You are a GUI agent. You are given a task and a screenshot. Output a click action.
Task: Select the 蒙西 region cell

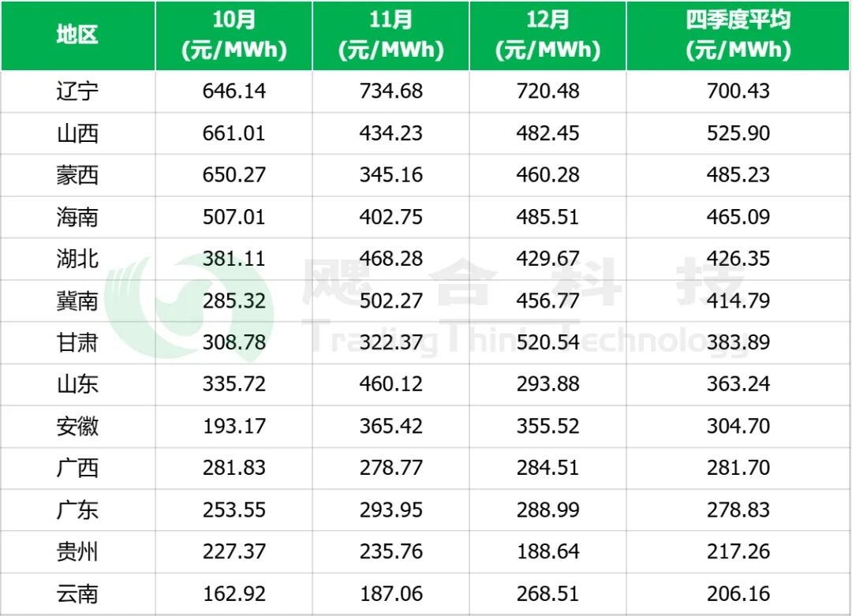click(77, 175)
